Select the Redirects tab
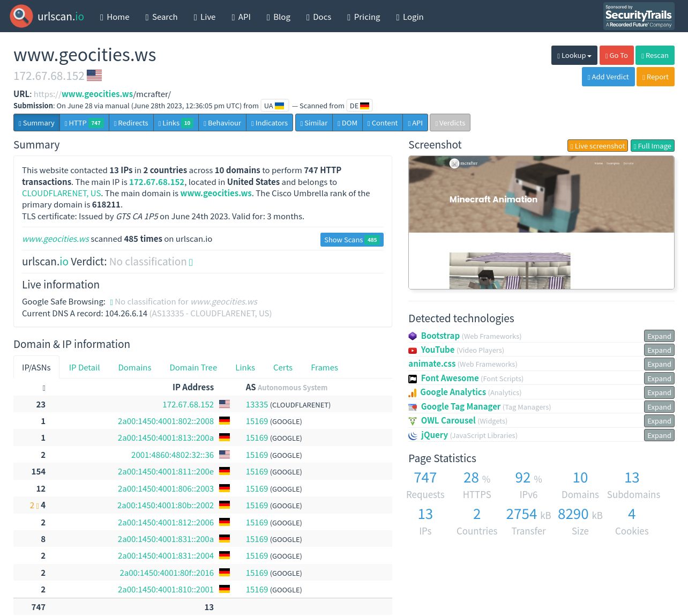 coord(131,123)
